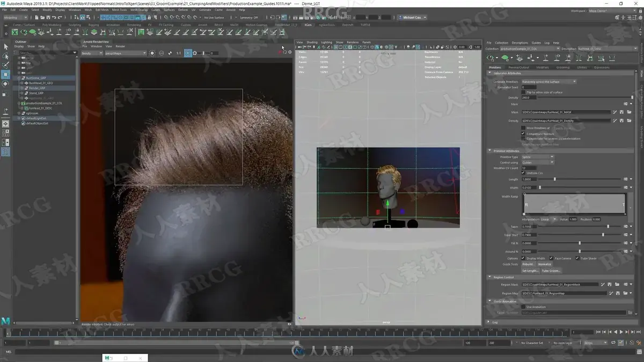Click the Width Ramp graph
This screenshot has width=644, height=362.
click(x=574, y=204)
